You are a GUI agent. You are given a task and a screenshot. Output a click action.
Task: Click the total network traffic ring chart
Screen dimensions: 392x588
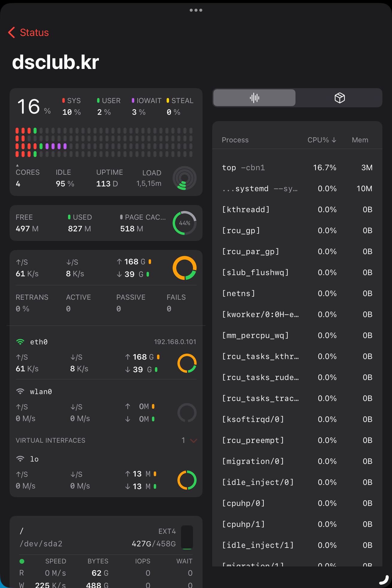pyautogui.click(x=184, y=268)
